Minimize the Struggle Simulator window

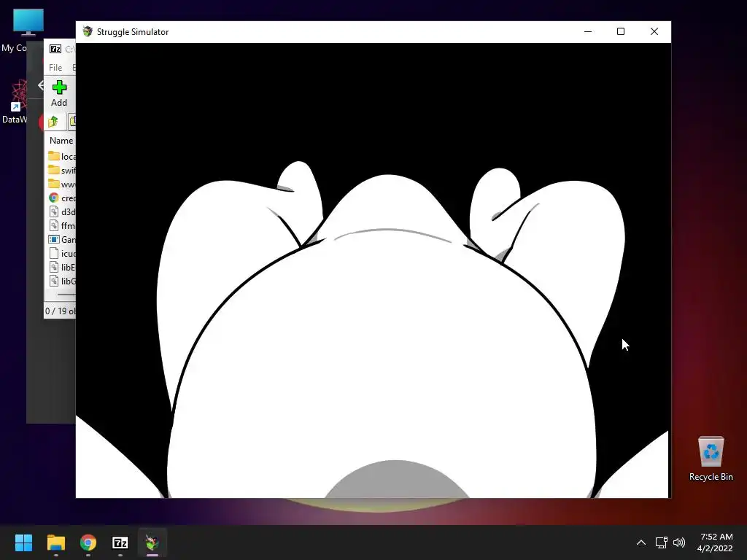pos(588,31)
